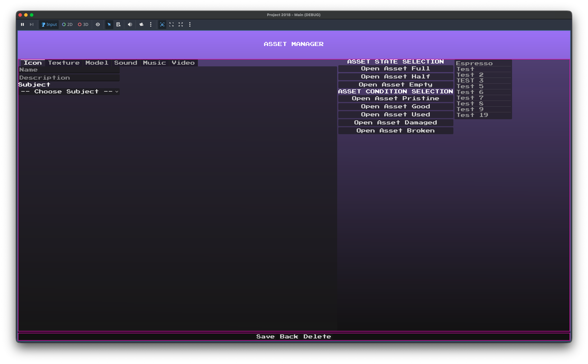Select Espresso in the asset list
The width and height of the screenshot is (588, 364).
pyautogui.click(x=474, y=63)
